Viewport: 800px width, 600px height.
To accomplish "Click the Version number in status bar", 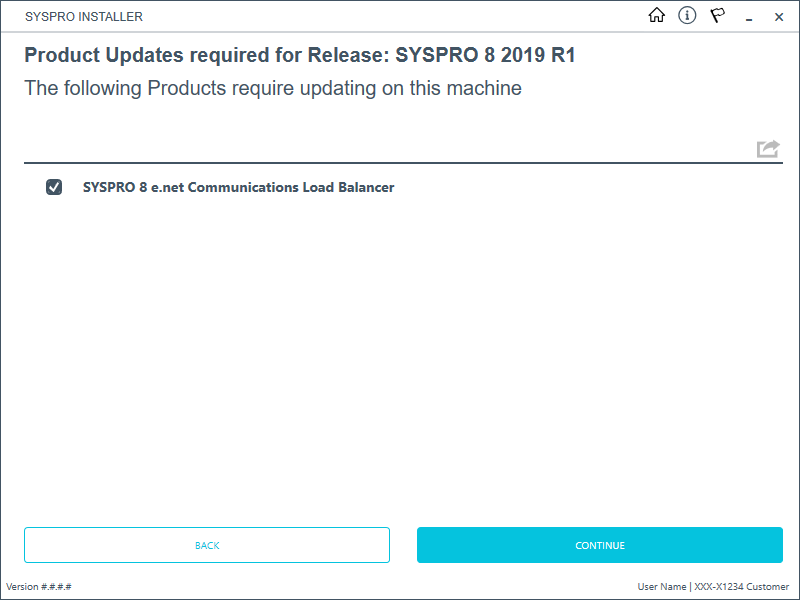I will (x=39, y=586).
